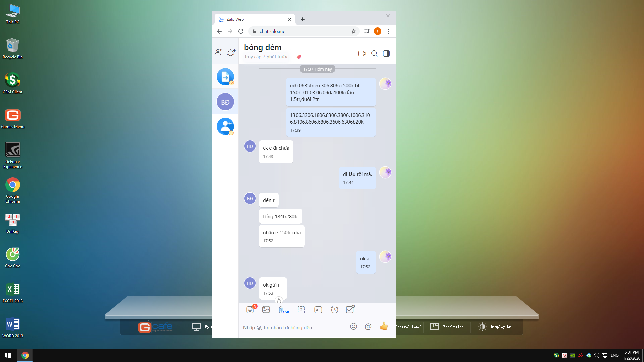This screenshot has width=644, height=362.
Task: Open Chrome three-dot menu
Action: tap(388, 31)
